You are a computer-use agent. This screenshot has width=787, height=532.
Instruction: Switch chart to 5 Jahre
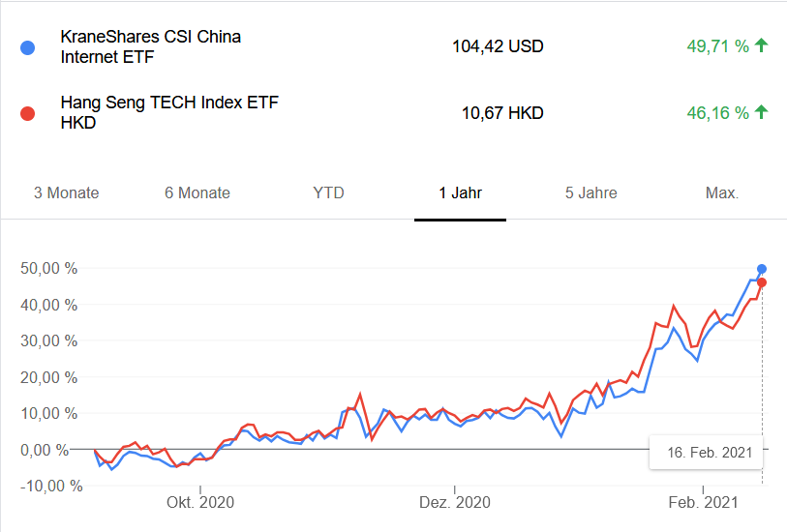[591, 192]
